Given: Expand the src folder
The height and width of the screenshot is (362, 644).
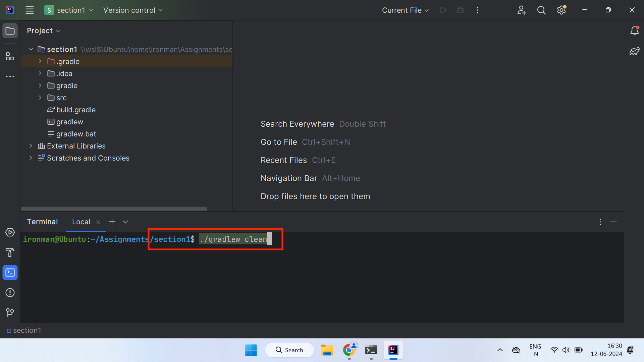Looking at the screenshot, I should [40, 98].
